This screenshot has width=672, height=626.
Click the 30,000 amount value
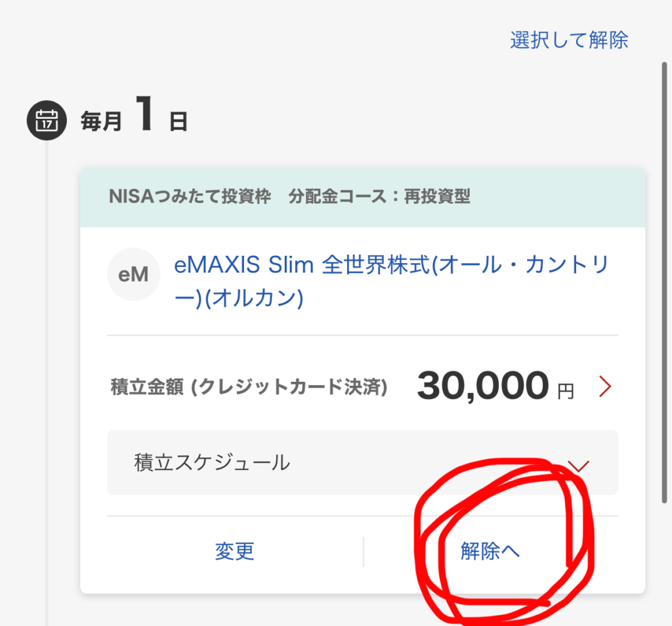482,387
